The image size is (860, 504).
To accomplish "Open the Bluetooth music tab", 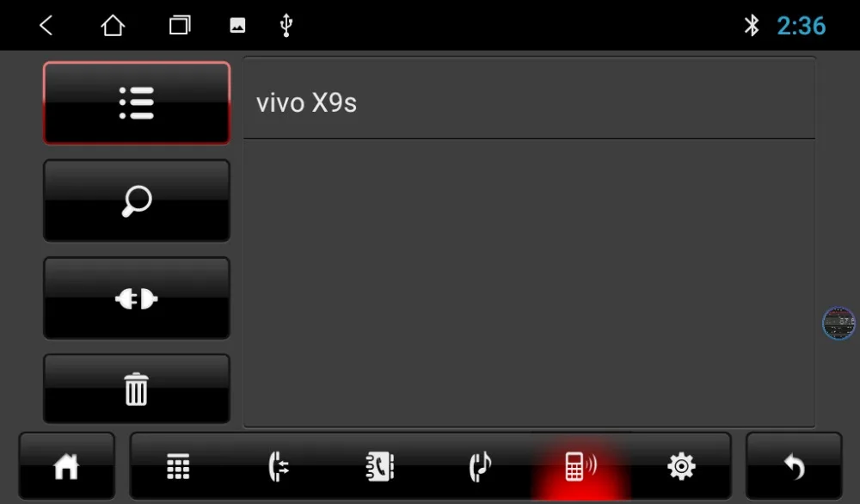I will click(x=481, y=467).
